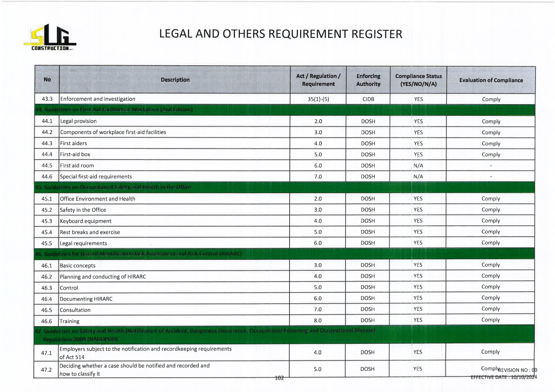Click the N/A status for First aid room
The image size is (555, 392).
[418, 166]
